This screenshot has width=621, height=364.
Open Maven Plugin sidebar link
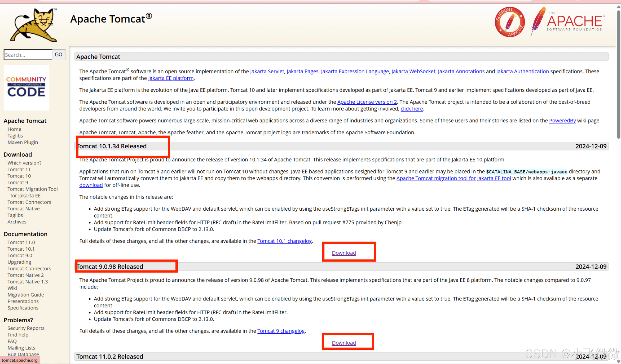(x=23, y=142)
